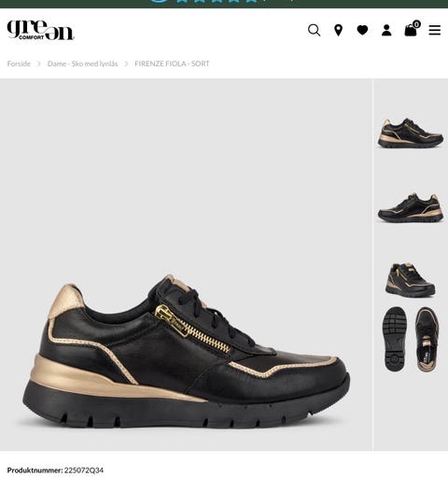Select the first angled shoe thumbnail
Viewport: 448px width, 477px height.
(x=411, y=133)
